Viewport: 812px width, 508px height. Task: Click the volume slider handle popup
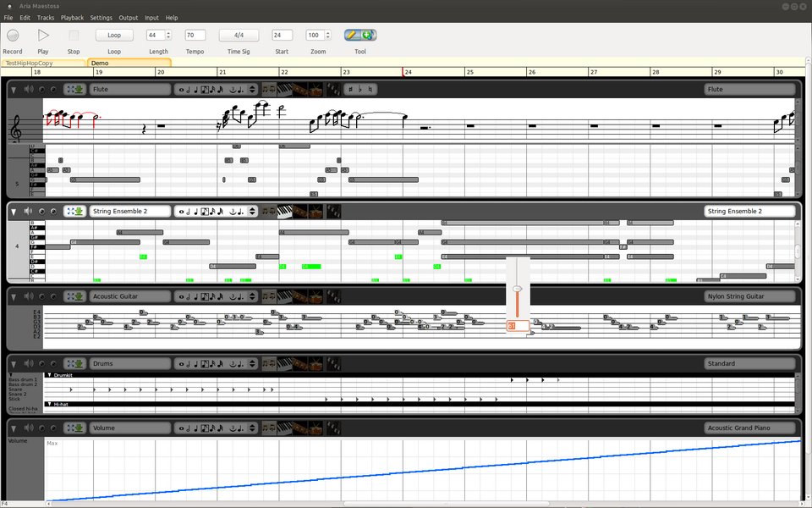[x=518, y=289]
